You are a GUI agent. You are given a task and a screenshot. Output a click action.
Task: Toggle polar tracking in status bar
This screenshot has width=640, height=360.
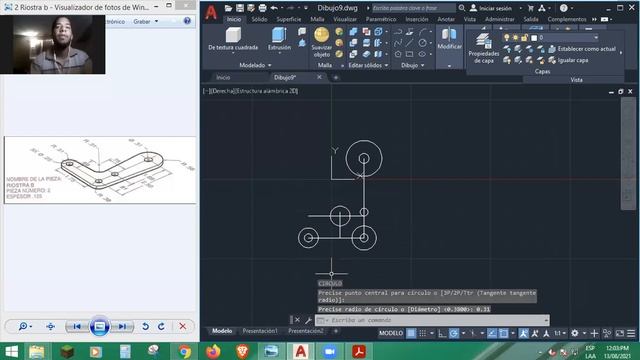(454, 333)
